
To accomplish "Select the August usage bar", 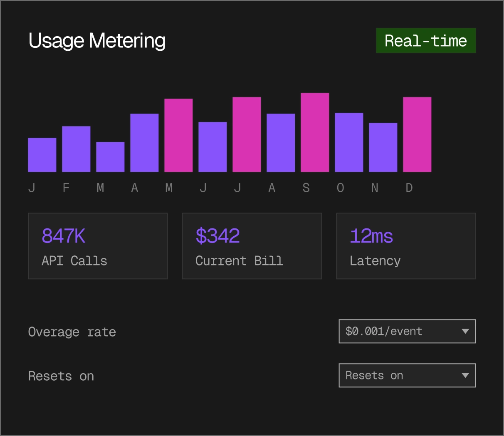I will pyautogui.click(x=281, y=143).
